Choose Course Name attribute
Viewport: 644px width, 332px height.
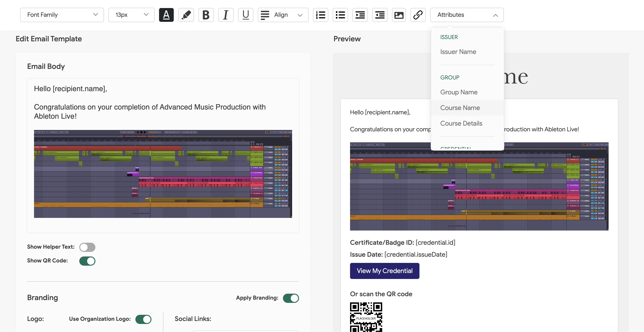coord(467,108)
